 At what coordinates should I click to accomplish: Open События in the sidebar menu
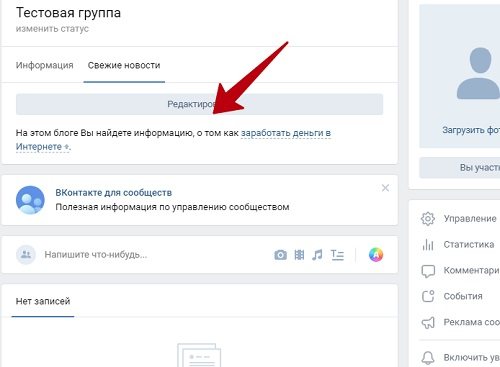pyautogui.click(x=463, y=296)
